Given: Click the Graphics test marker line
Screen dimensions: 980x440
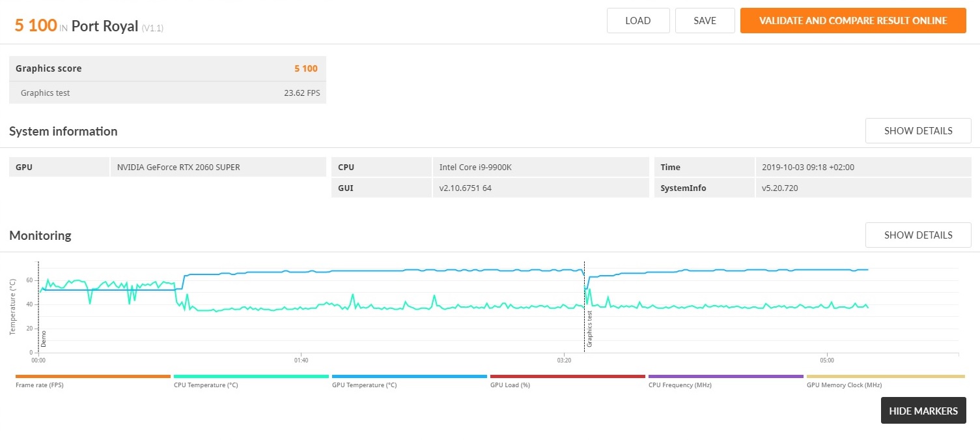Looking at the screenshot, I should (584, 306).
